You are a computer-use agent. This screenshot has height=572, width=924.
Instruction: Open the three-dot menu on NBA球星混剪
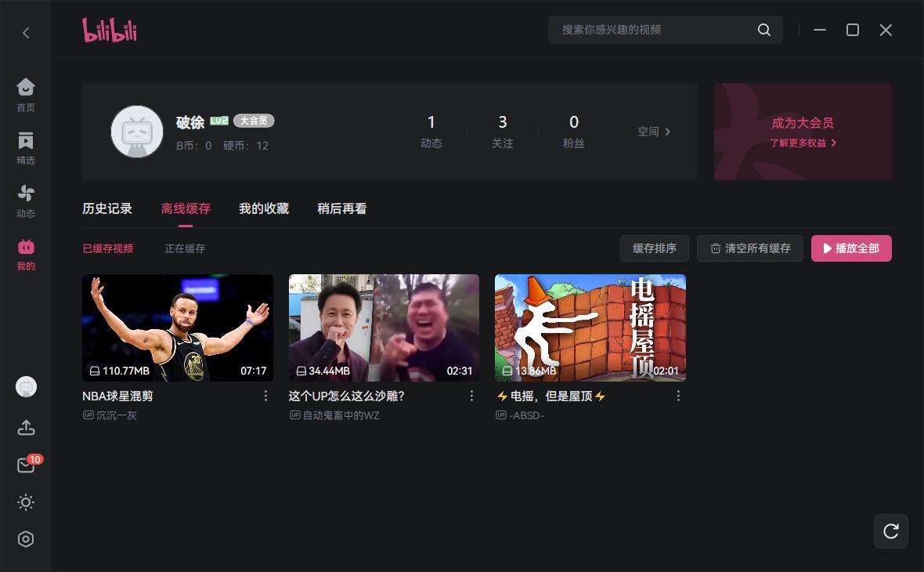pyautogui.click(x=265, y=396)
